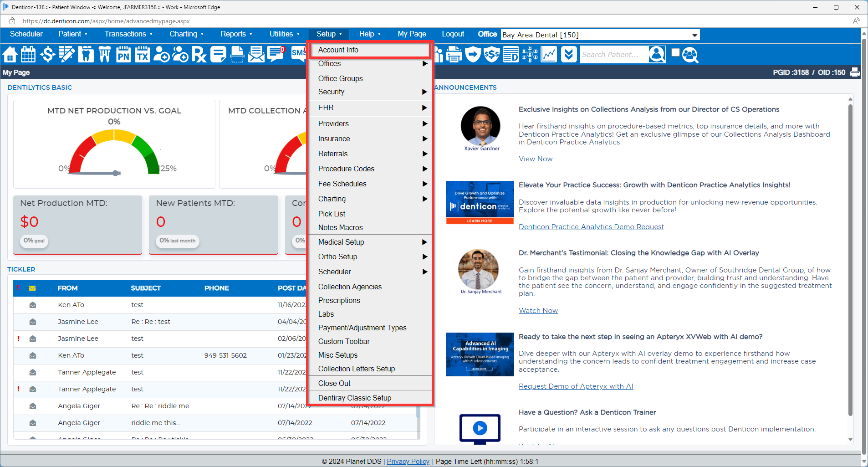Open Denticon Practice Analytics Demo Request link
This screenshot has width=868, height=467.
click(x=591, y=227)
